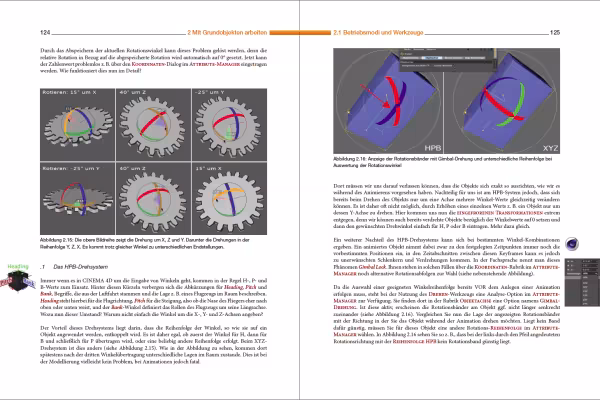600x400 pixels.
Task: Click the red 'Gimbal Lock' term
Action: click(372, 267)
